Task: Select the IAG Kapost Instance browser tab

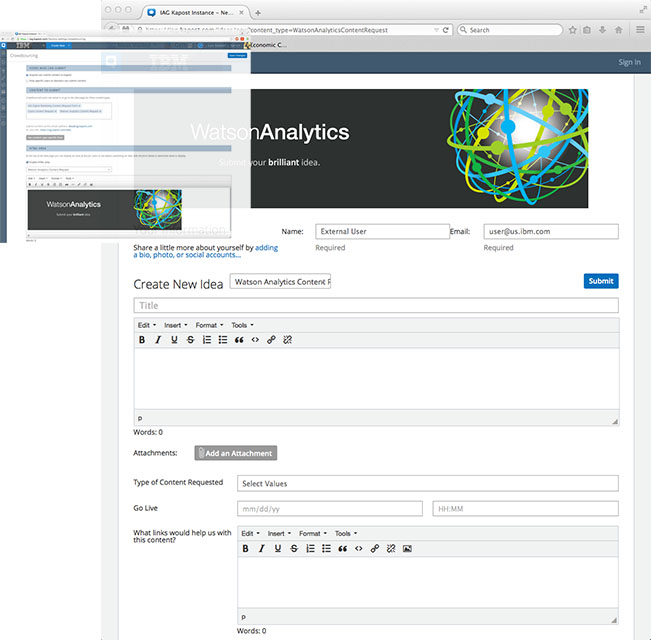Action: (x=194, y=13)
